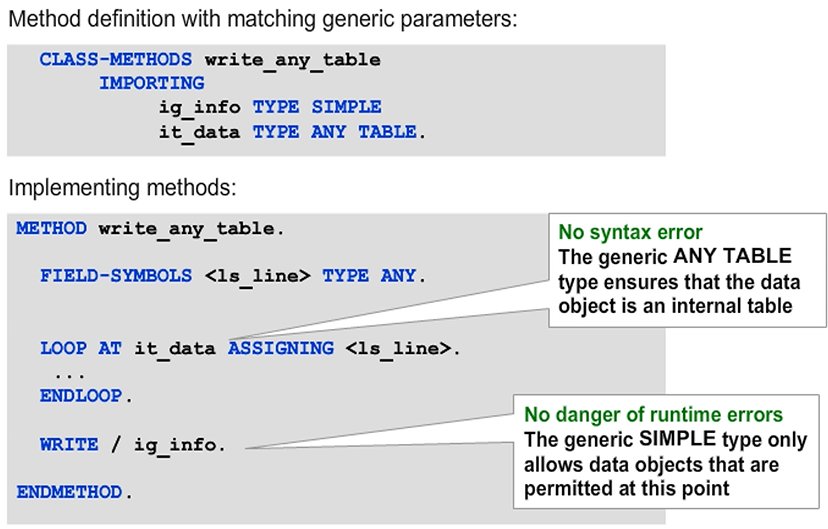Click the ig_info TYPE SIMPLE parameter line
The width and height of the screenshot is (828, 529).
click(x=269, y=107)
